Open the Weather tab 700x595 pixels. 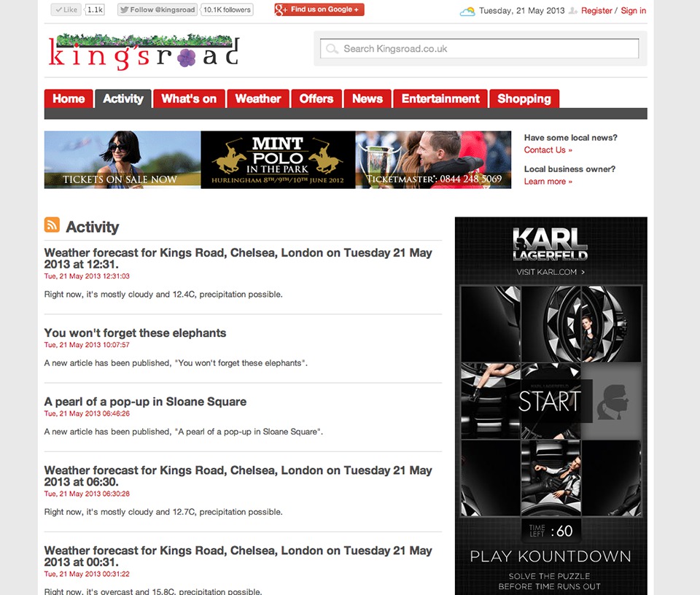click(x=258, y=98)
